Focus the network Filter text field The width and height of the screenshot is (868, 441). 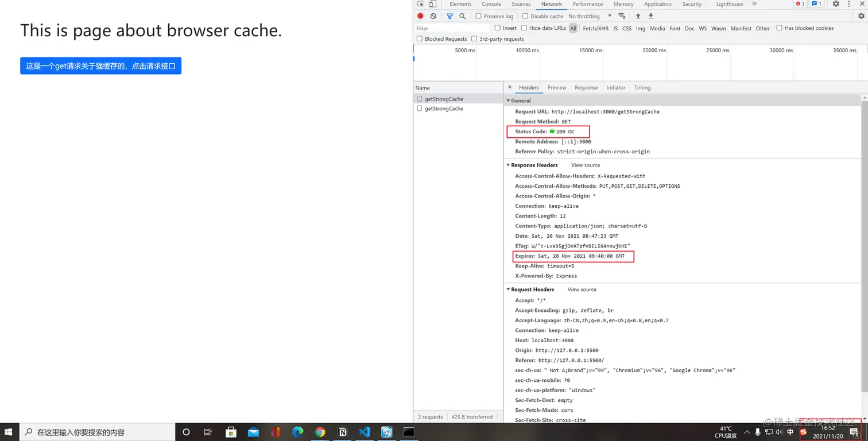(x=452, y=28)
